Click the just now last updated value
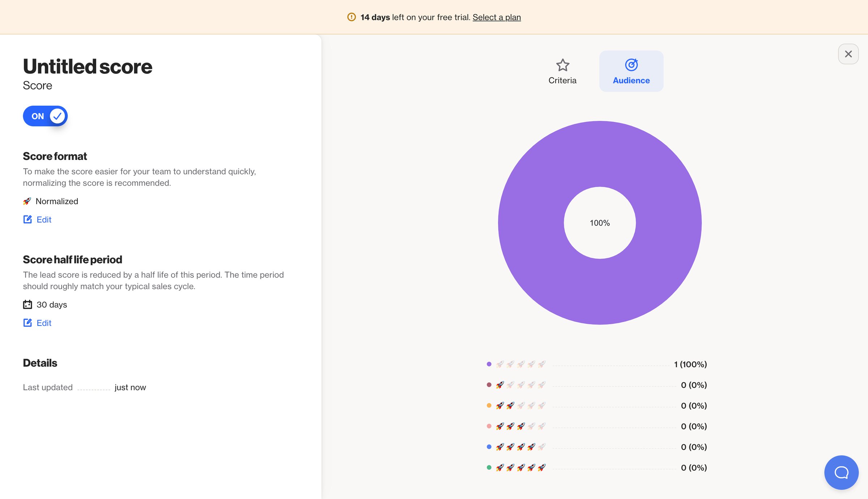868x499 pixels. click(x=130, y=387)
